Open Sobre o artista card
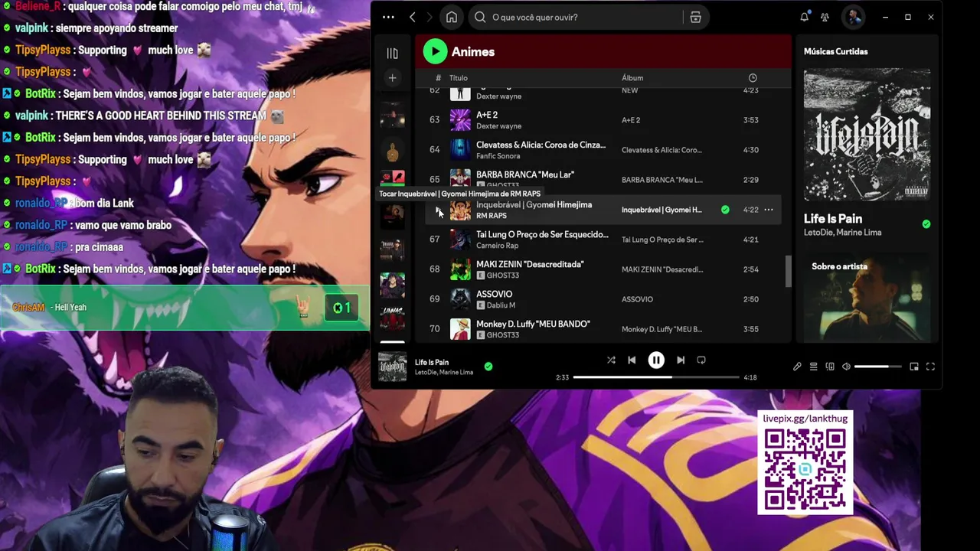This screenshot has width=980, height=551. (867, 297)
